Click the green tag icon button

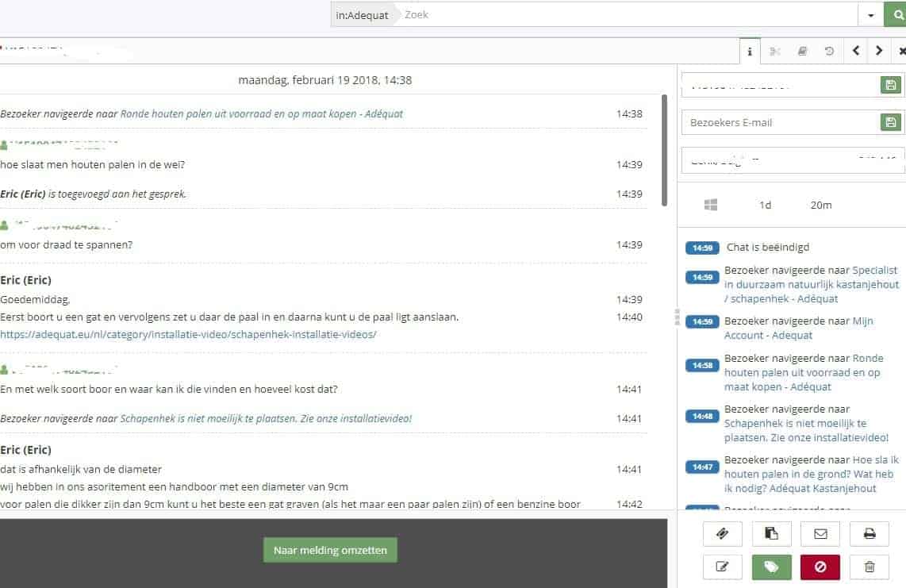(771, 567)
